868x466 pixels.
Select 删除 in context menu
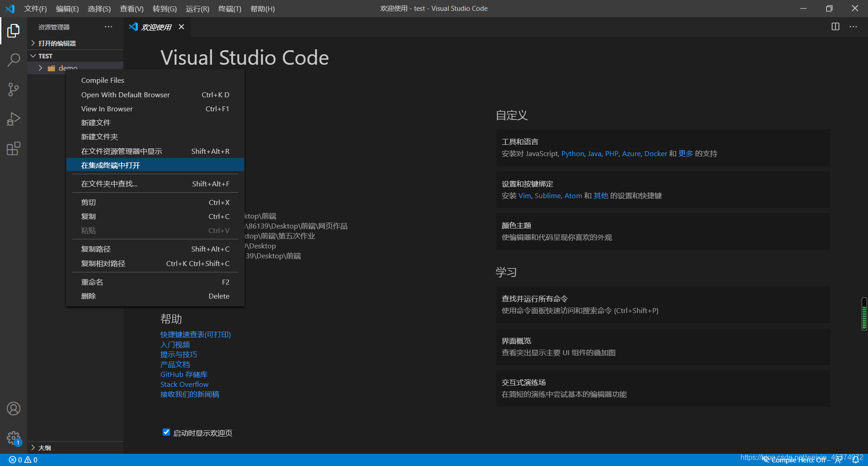[155, 296]
